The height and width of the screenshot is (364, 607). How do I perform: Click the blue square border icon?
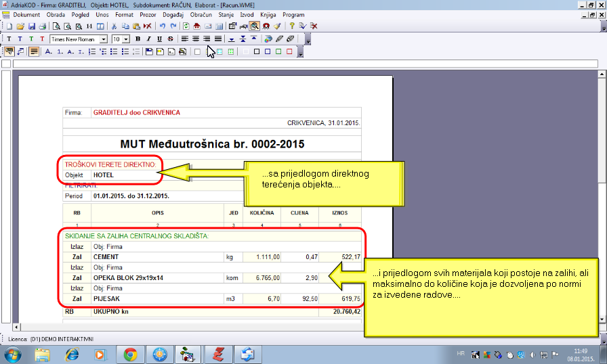pyautogui.click(x=268, y=52)
